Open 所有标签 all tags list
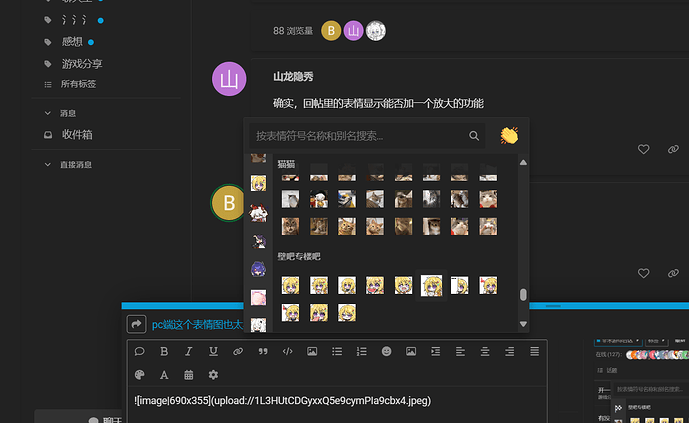Image resolution: width=689 pixels, height=423 pixels. coord(78,84)
